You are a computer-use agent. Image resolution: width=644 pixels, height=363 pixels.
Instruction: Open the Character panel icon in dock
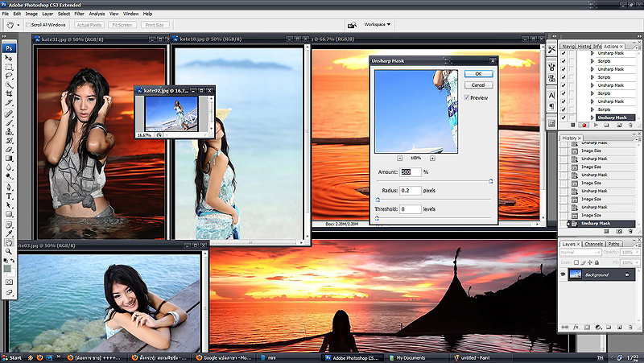coord(551,95)
